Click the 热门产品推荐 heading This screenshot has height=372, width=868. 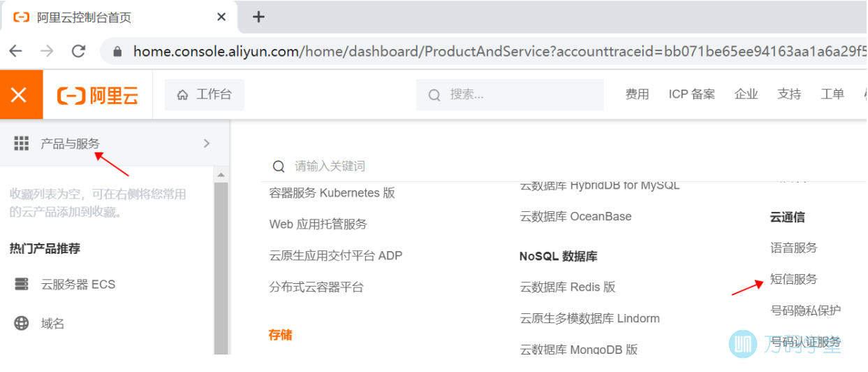pos(45,248)
